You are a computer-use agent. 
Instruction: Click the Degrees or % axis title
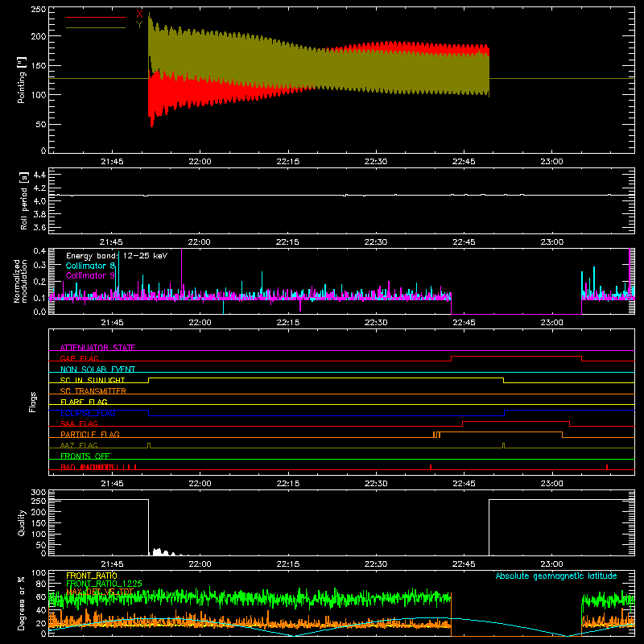click(22, 603)
